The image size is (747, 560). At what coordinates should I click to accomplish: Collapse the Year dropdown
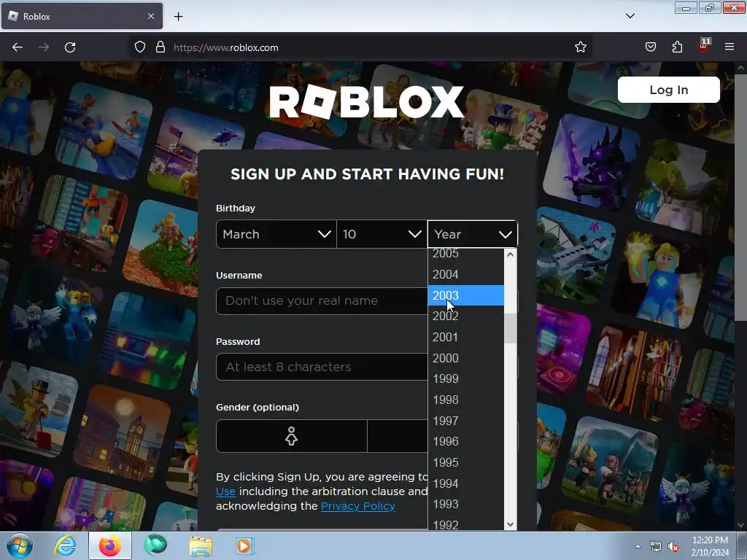(x=473, y=234)
